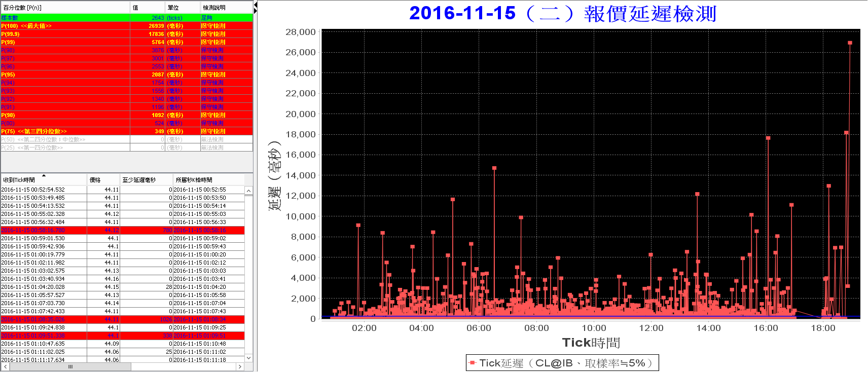Click the value 2087 in the P(95) row
Screen dimensions: 868x372
[158, 75]
